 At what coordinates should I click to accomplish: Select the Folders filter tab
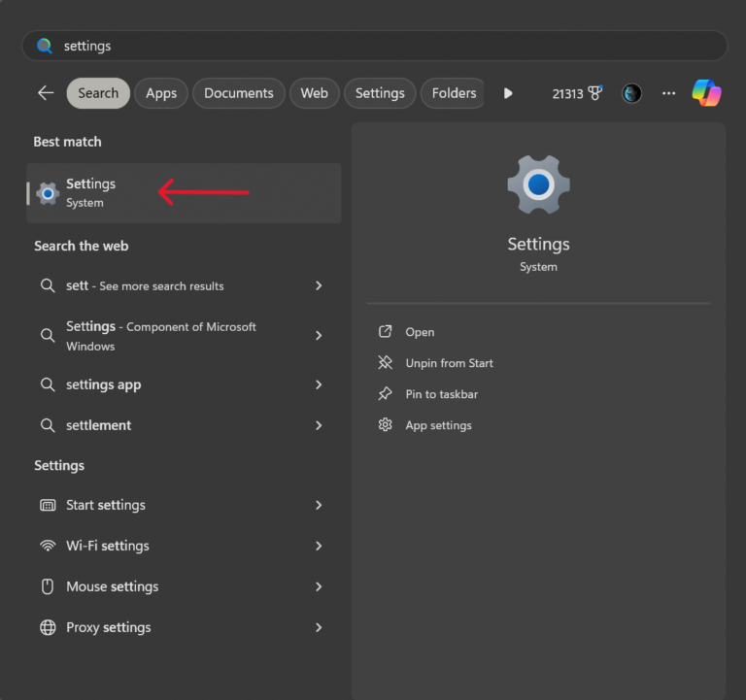[x=454, y=93]
